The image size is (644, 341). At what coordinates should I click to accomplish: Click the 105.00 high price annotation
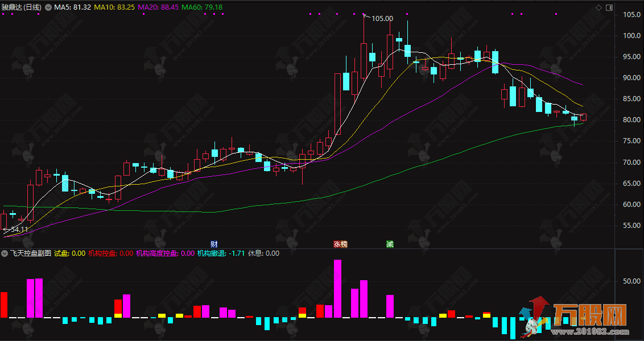coord(382,18)
